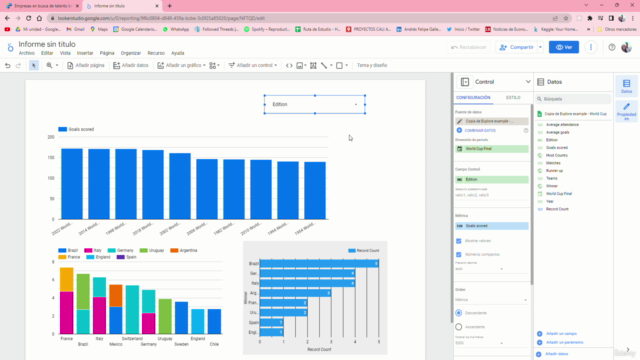
Task: Click the text box insert icon
Action: tap(313, 65)
